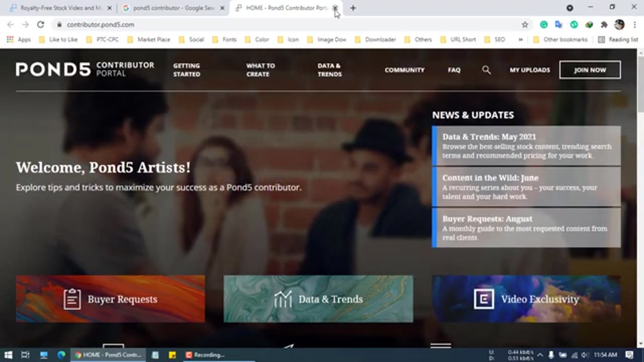The width and height of the screenshot is (644, 362).
Task: Open the Apps shortcut in bookmarks bar
Action: [19, 39]
